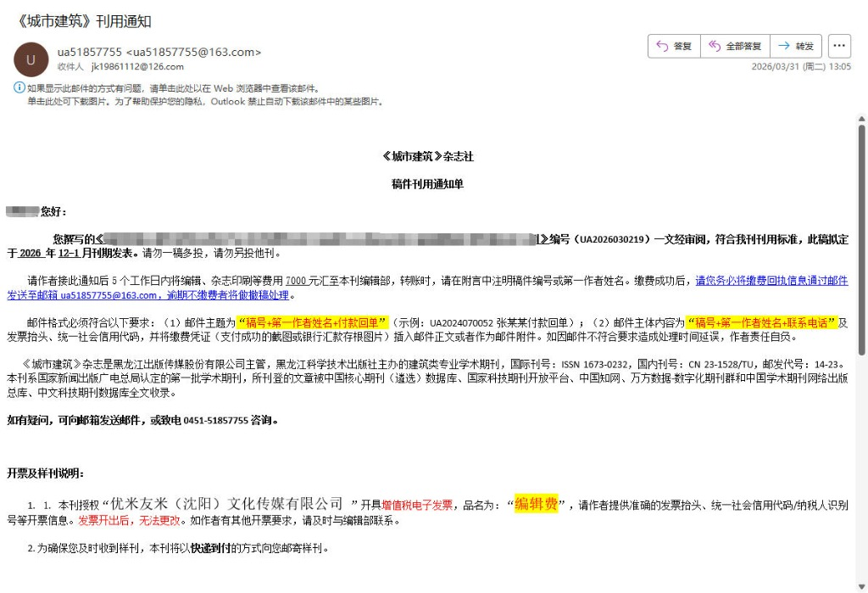Screen dimensions: 868x593
Task: Click the 全部答复 (Reply All) button
Action: pyautogui.click(x=735, y=46)
